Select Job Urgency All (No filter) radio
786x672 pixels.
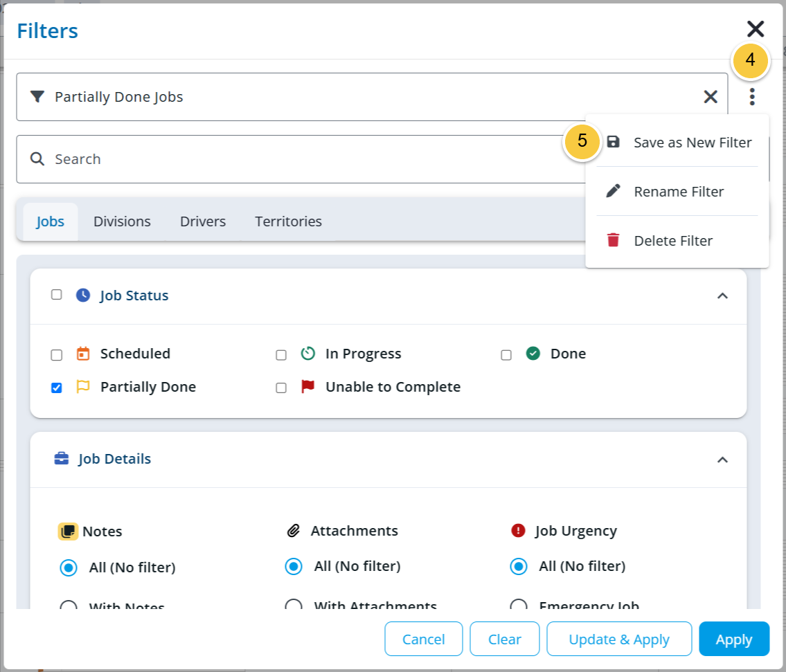coord(519,566)
